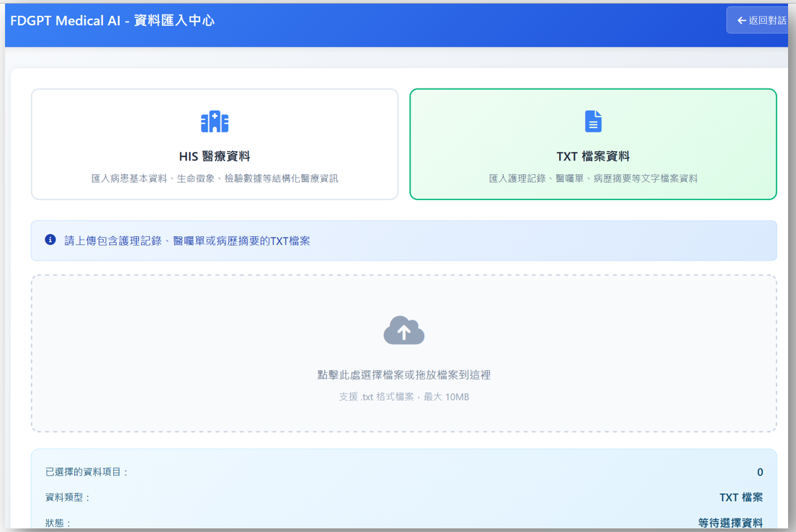Click the 已選擇的資料項目 count value 0
The height and width of the screenshot is (532, 796).
[x=760, y=472]
